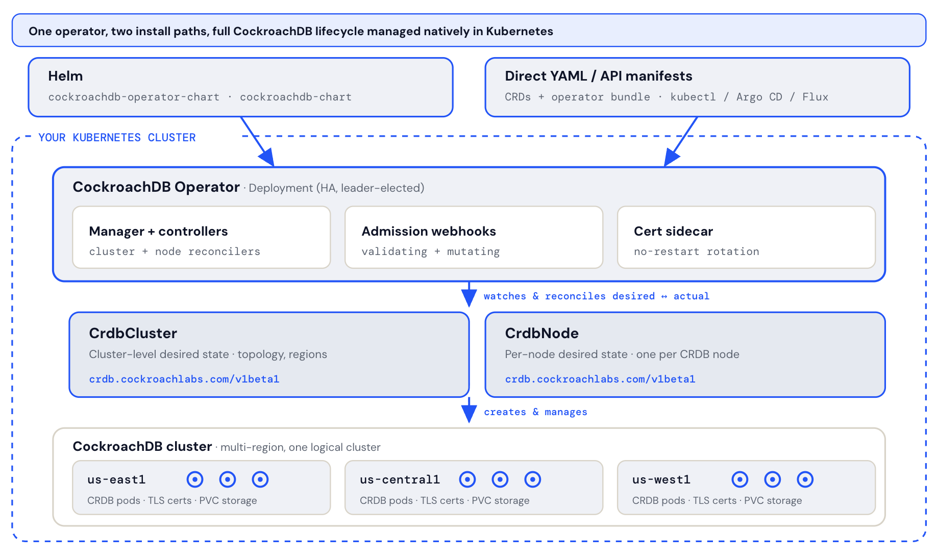Open Direct YAML / API manifests box
The width and height of the screenshot is (937, 560).
pos(698,87)
